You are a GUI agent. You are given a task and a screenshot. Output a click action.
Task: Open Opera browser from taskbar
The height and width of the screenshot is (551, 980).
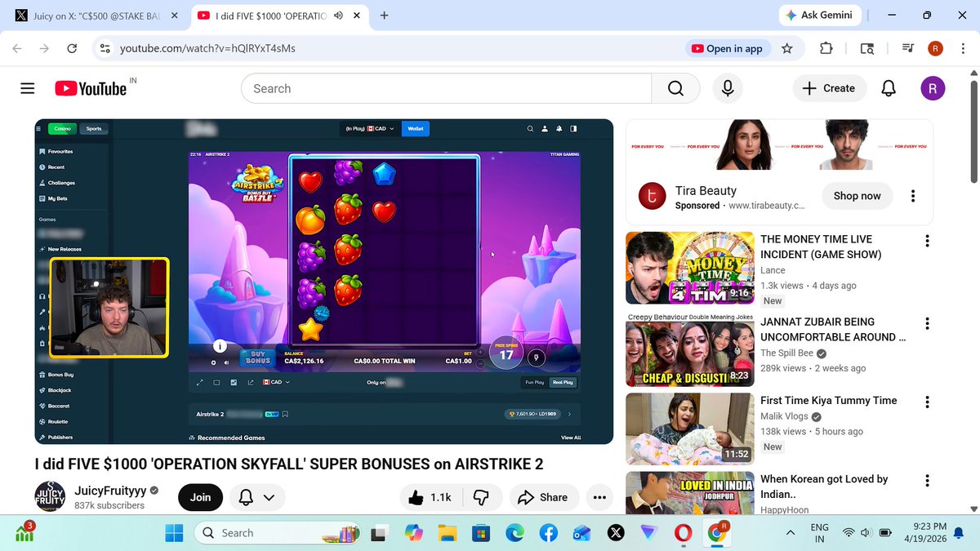pos(683,533)
